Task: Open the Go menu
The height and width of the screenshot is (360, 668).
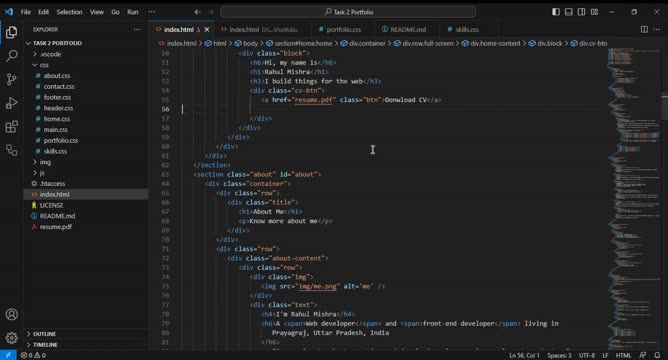Action: click(x=115, y=12)
